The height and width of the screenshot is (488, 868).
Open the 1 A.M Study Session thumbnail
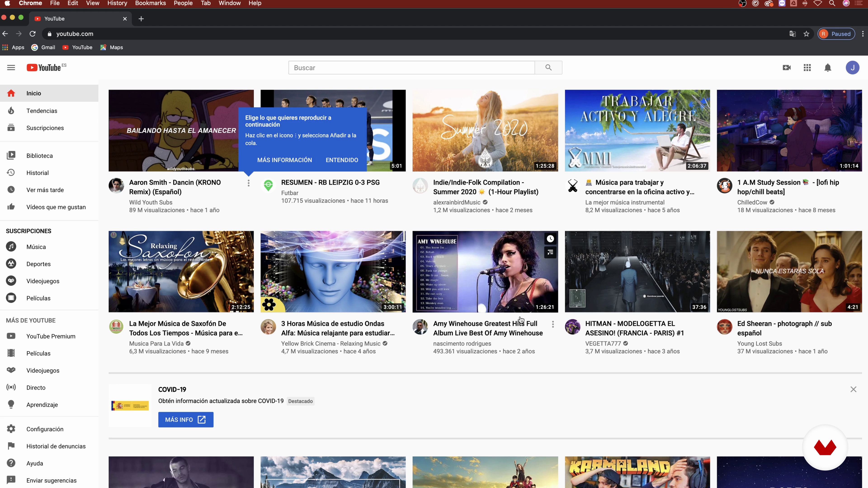789,130
